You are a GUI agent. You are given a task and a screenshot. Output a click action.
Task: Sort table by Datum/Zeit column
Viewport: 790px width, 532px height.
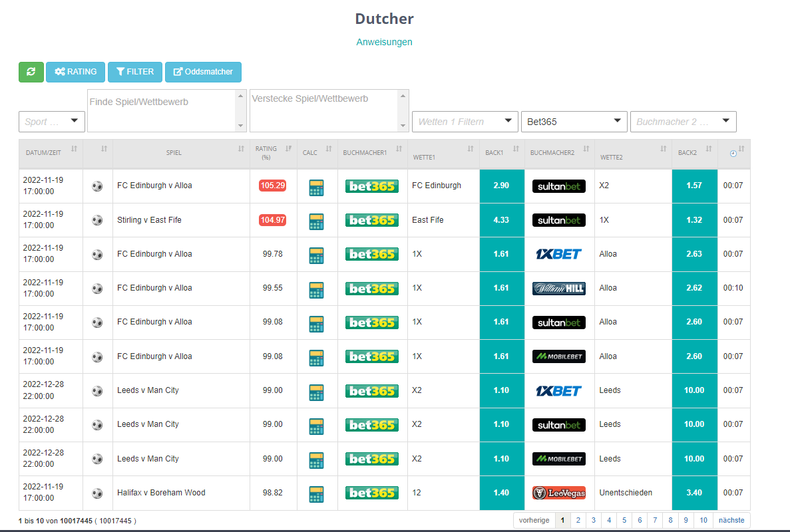click(x=51, y=154)
